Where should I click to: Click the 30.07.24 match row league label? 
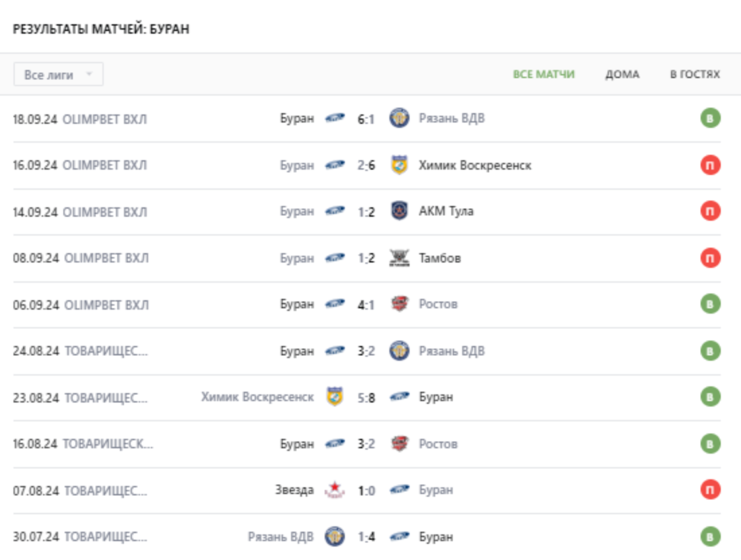(105, 537)
